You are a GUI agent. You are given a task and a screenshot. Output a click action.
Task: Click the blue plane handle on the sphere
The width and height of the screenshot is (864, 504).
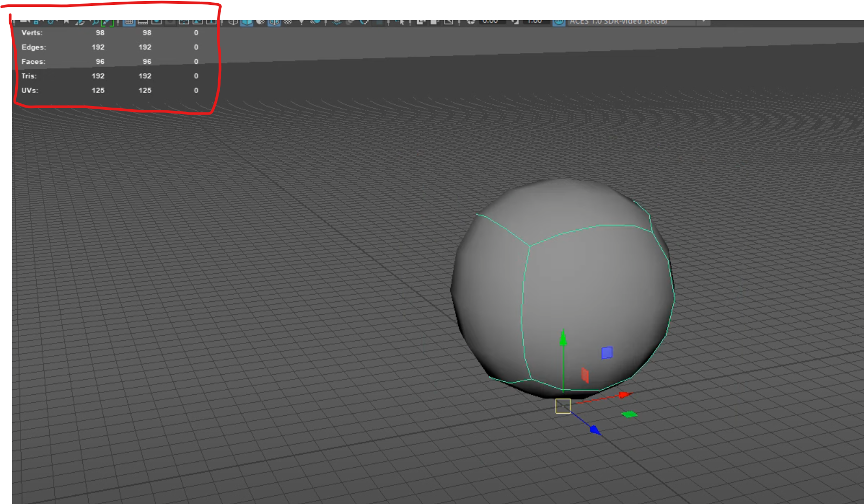click(607, 353)
